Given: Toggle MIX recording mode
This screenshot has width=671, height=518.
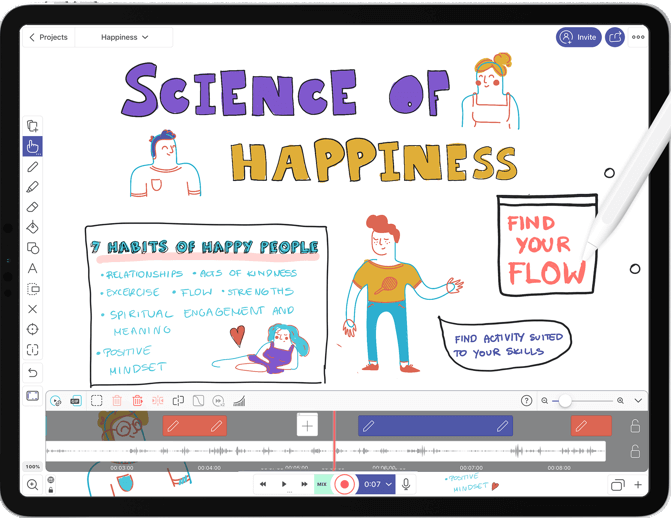Looking at the screenshot, I should coord(322,484).
